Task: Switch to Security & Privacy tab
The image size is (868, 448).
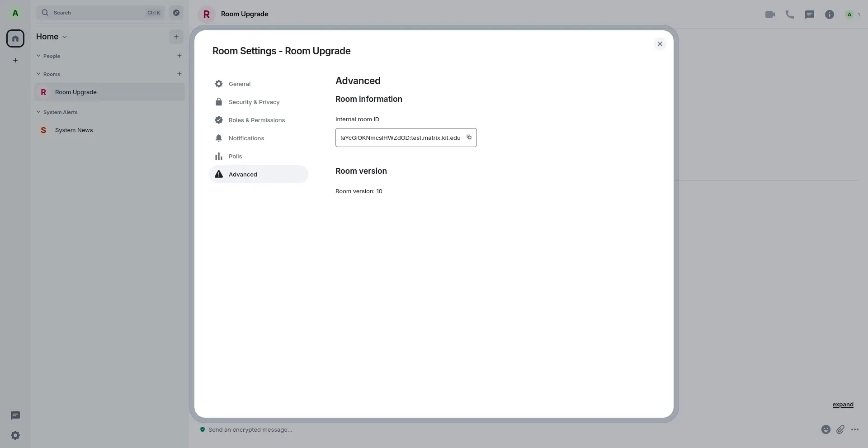Action: click(254, 102)
